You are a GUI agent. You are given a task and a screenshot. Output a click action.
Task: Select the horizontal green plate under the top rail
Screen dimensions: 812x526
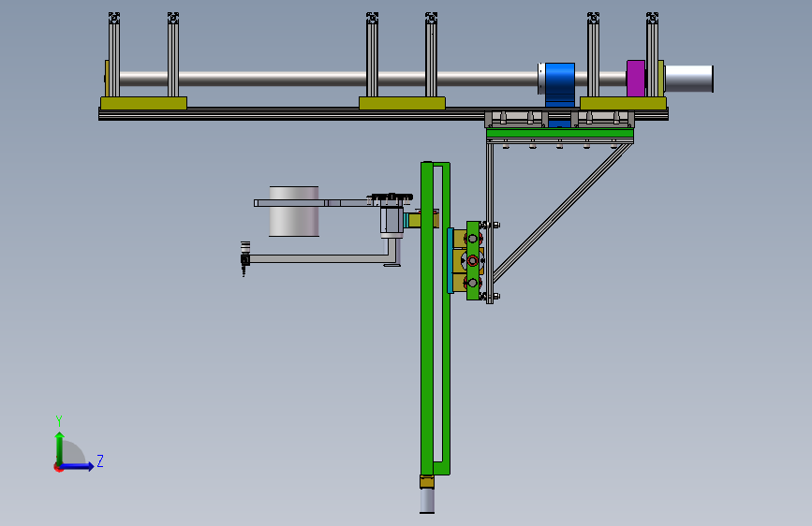pos(560,134)
